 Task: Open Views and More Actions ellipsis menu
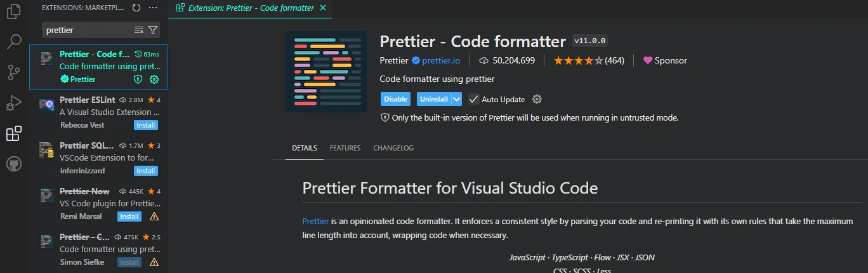152,8
